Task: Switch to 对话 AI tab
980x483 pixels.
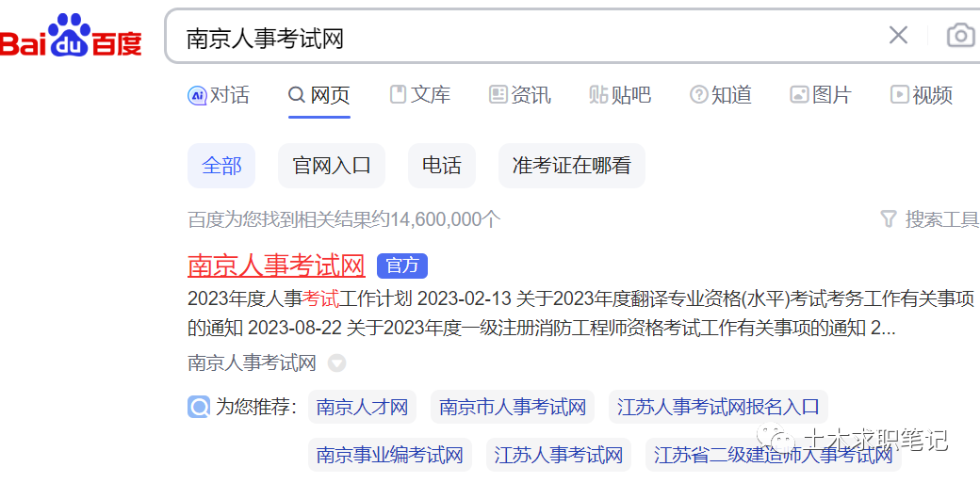Action: tap(218, 95)
